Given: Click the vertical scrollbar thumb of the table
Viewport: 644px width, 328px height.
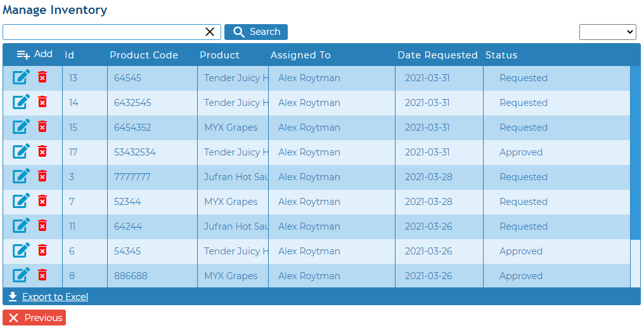Looking at the screenshot, I should pos(635,152).
